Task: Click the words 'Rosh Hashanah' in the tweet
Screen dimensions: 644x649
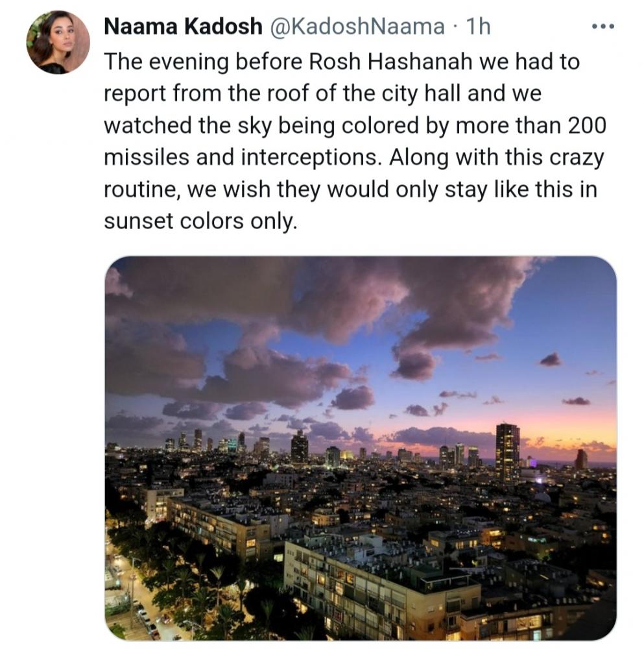Action: point(390,62)
